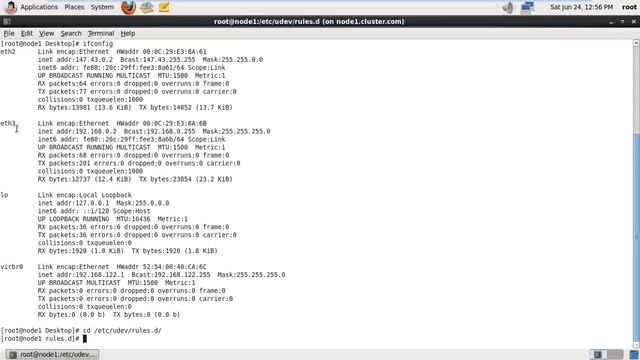The image size is (640, 360).
Task: Switch to the second workspace in switcher
Action: coord(616,354)
